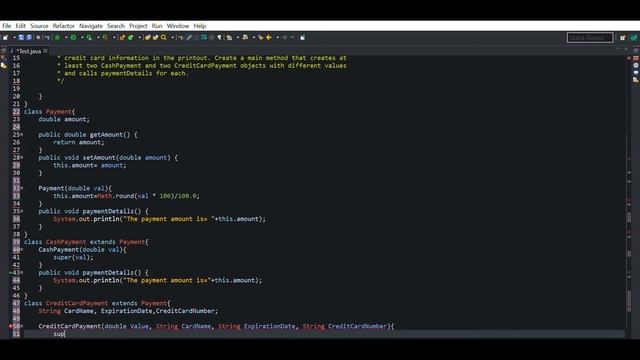Click the External Tools run icon
640x360 pixels.
[105, 38]
